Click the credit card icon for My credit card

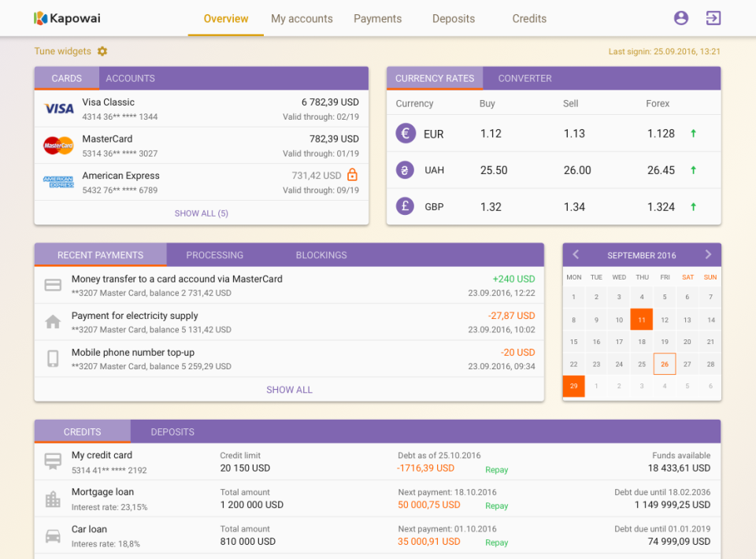coord(53,461)
